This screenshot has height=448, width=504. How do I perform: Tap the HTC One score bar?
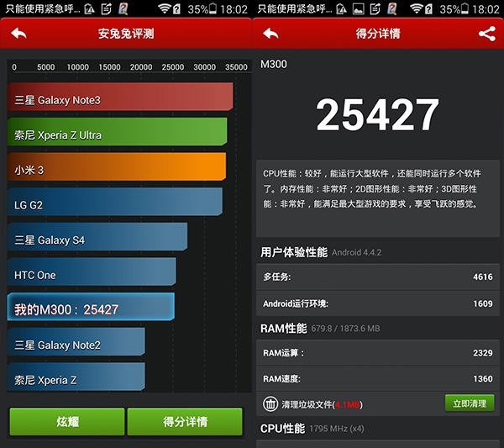(x=92, y=274)
